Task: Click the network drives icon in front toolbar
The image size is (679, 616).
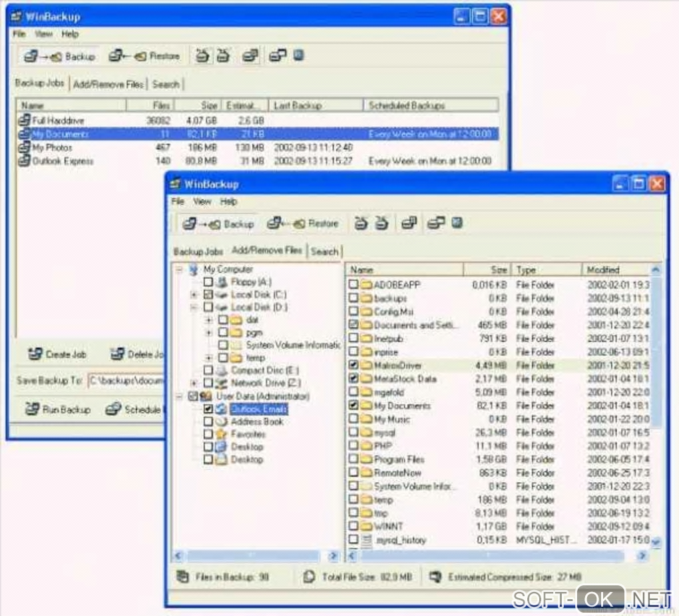Action: tap(435, 223)
